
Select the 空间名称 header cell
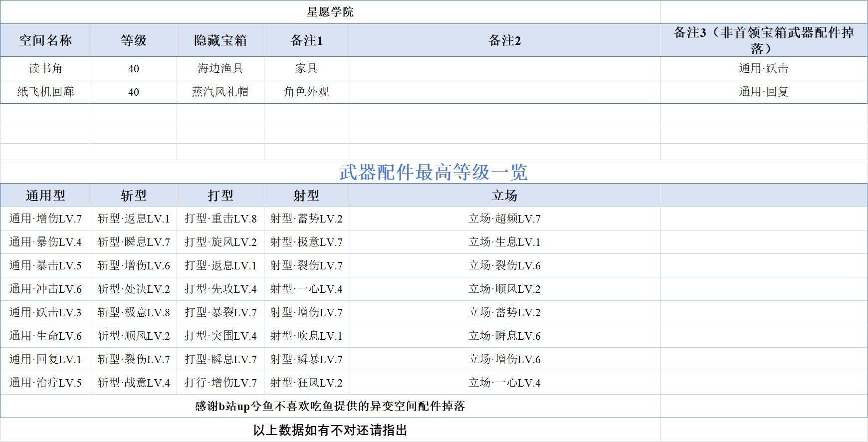tap(45, 40)
